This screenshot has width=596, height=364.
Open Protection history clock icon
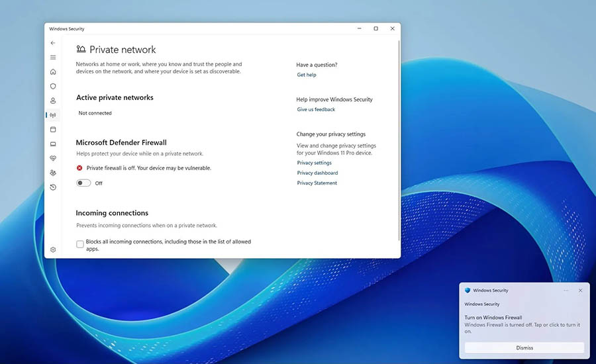[53, 187]
